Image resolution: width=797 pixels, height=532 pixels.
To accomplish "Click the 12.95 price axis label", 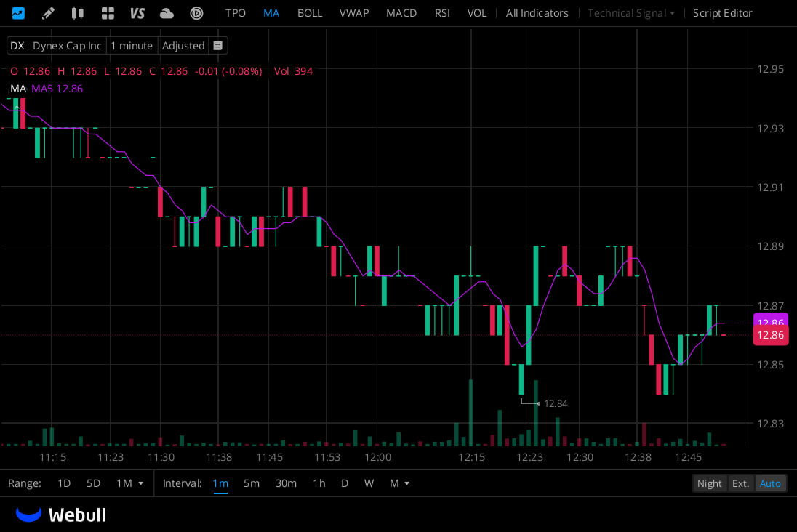I will coord(770,69).
